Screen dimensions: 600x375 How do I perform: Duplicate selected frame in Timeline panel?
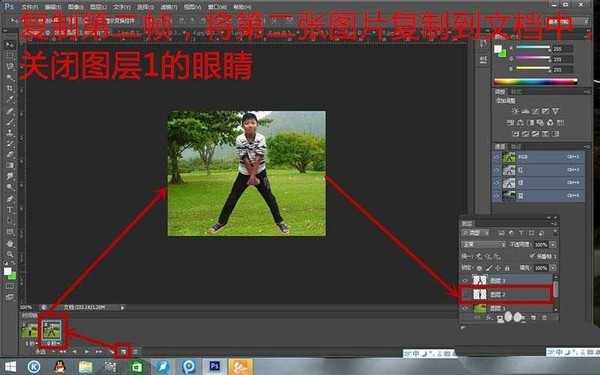(123, 351)
